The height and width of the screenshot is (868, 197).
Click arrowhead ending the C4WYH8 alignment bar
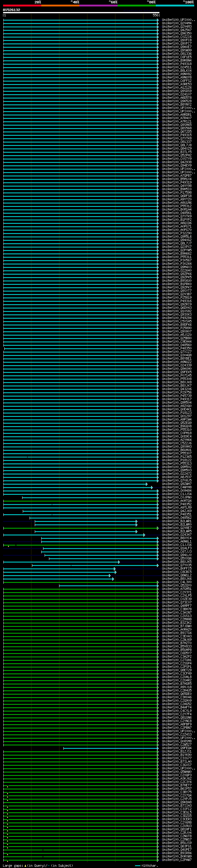coord(152,487)
